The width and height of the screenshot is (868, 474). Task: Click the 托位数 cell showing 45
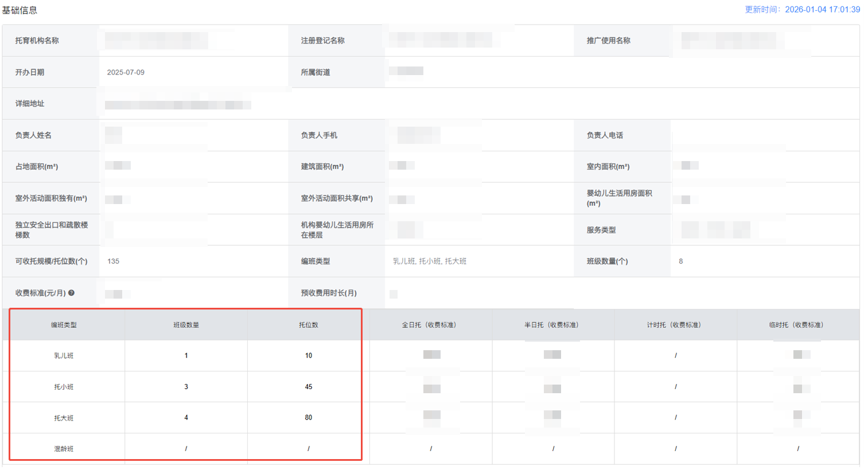[308, 387]
